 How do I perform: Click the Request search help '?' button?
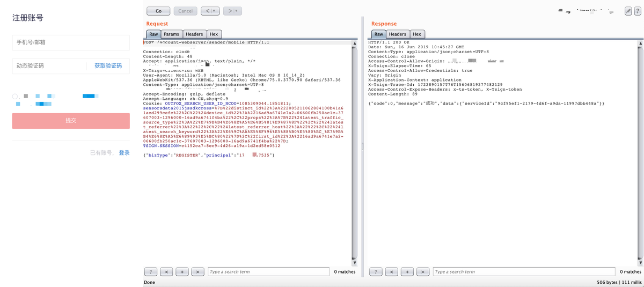151,272
